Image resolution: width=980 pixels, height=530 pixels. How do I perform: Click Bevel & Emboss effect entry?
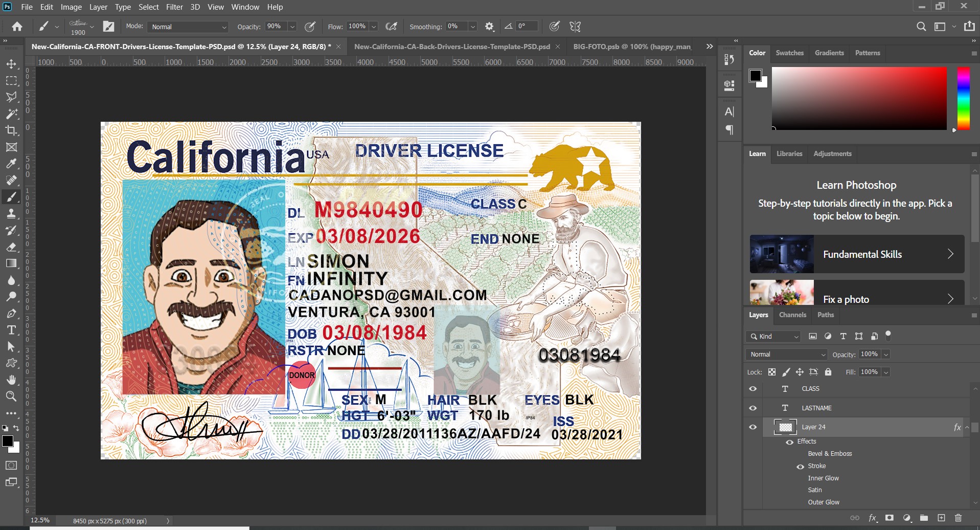(x=830, y=454)
